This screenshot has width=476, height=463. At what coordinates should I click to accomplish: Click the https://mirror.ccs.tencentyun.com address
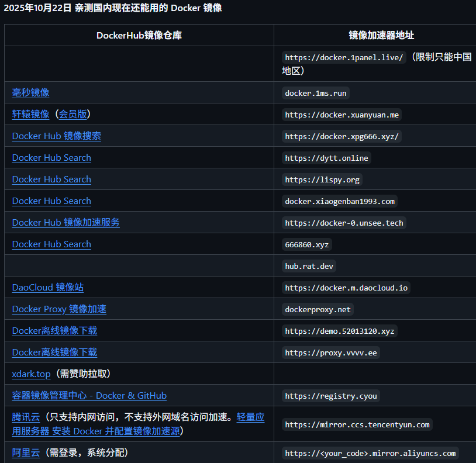[357, 425]
